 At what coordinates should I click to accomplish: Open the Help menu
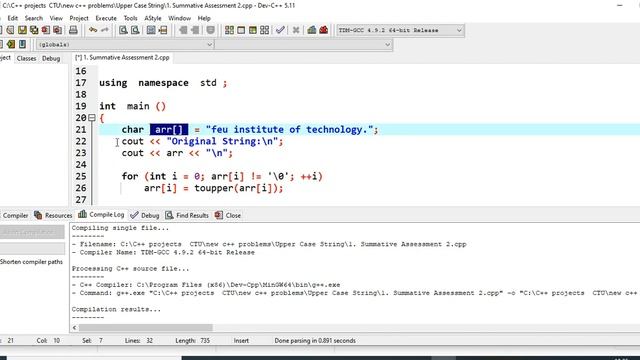click(204, 18)
